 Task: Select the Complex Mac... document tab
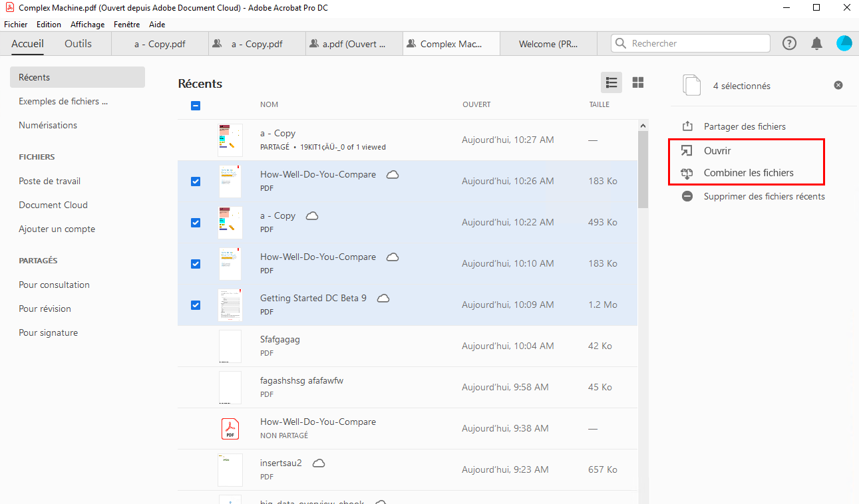(451, 44)
